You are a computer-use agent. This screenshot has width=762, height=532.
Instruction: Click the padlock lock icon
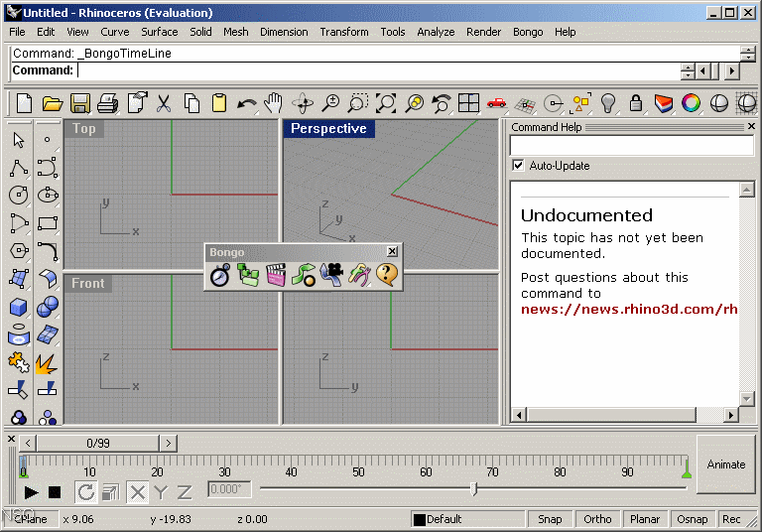(636, 103)
